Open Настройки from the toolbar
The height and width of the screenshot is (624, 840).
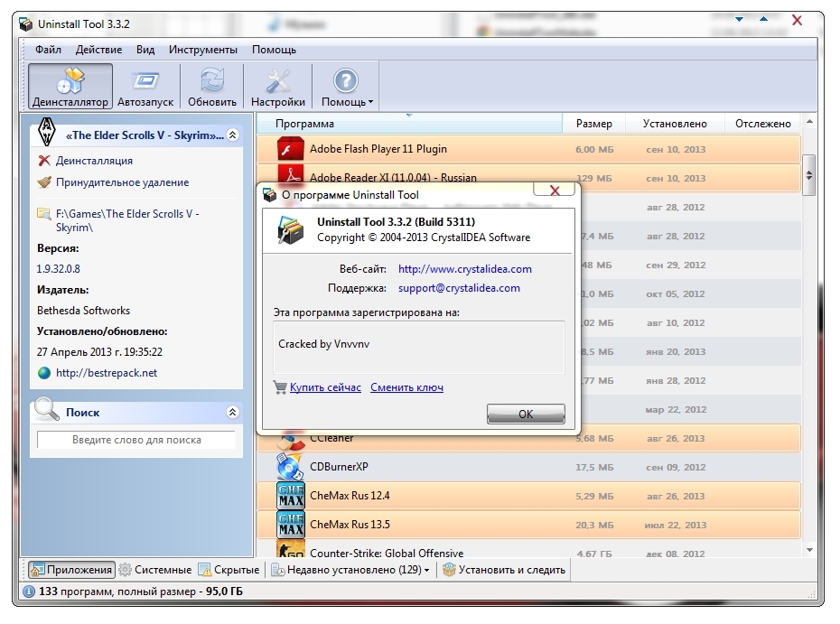278,86
